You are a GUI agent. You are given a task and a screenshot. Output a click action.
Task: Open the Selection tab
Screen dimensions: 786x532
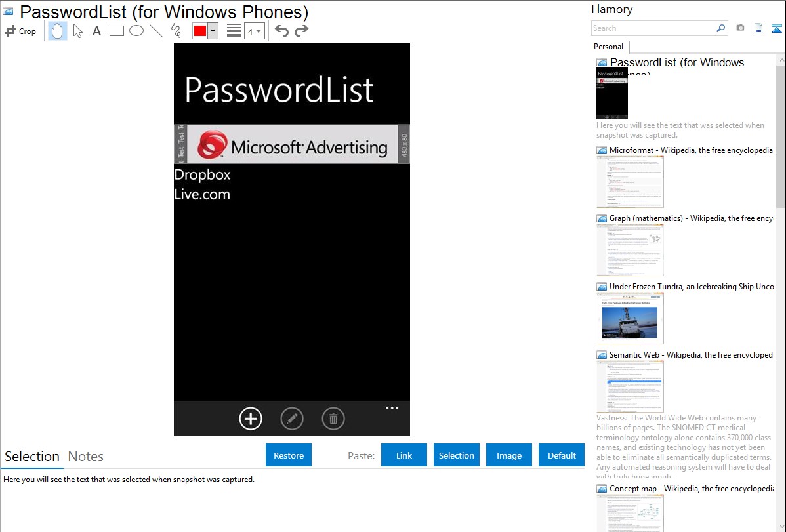point(32,457)
